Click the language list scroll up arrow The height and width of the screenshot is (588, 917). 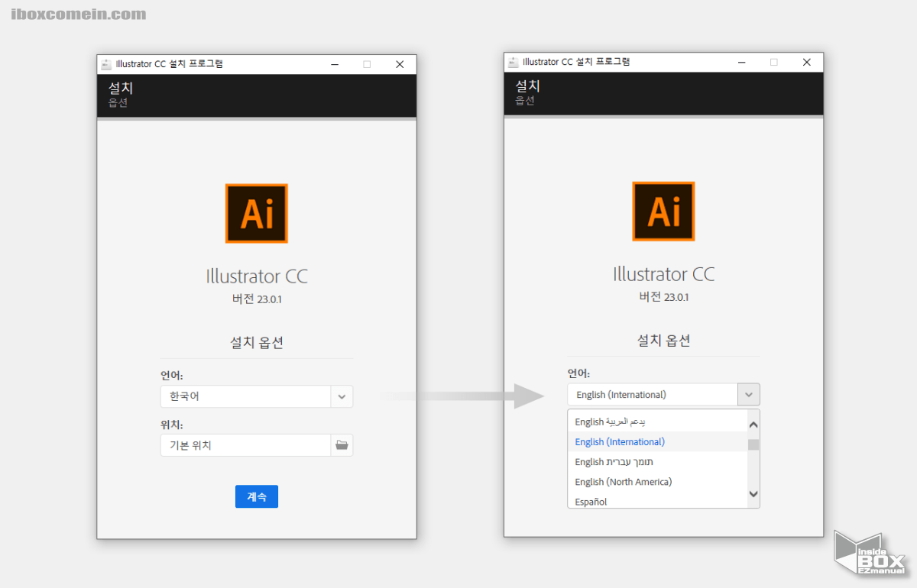[753, 425]
